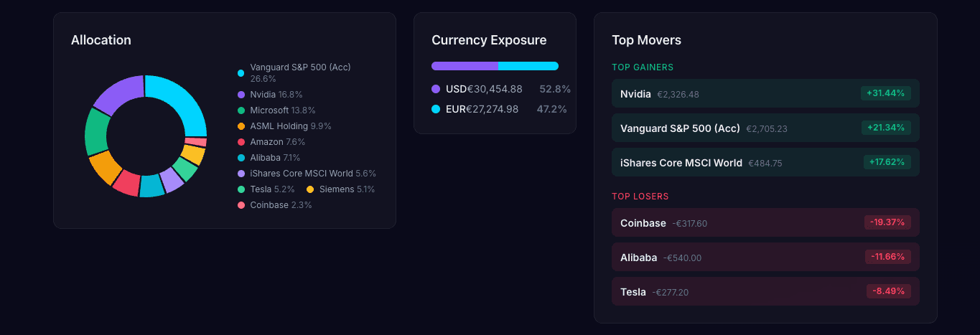Click the Tesla legend dot
This screenshot has height=335, width=980.
[241, 189]
